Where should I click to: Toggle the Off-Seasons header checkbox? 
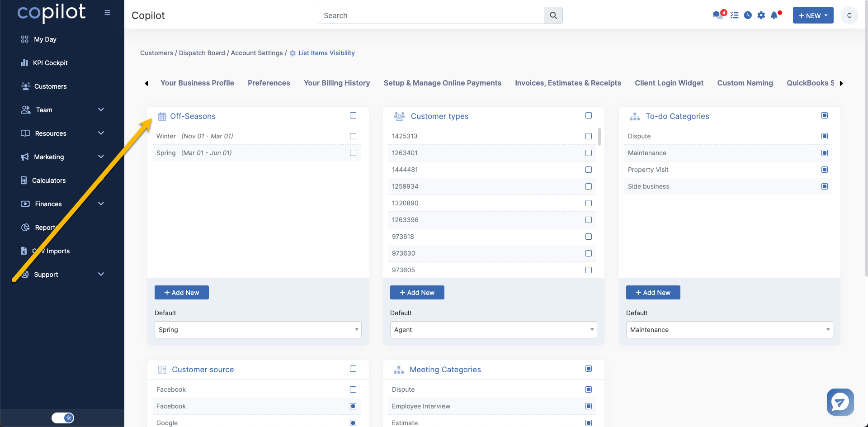click(353, 115)
